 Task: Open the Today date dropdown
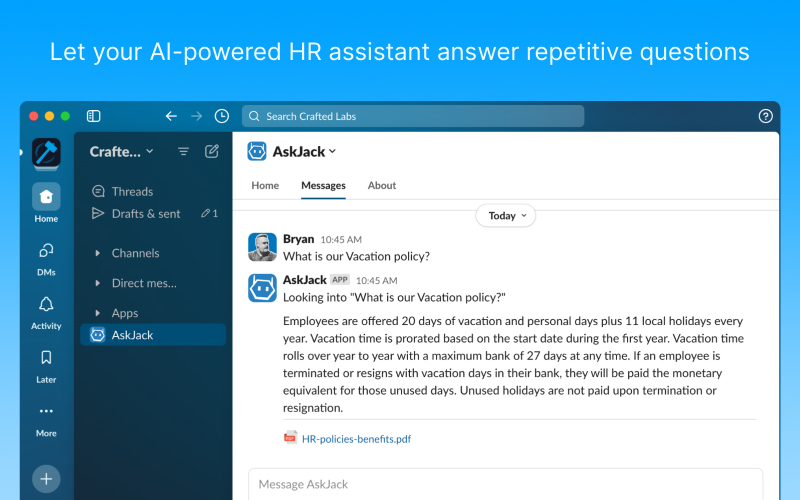tap(506, 216)
